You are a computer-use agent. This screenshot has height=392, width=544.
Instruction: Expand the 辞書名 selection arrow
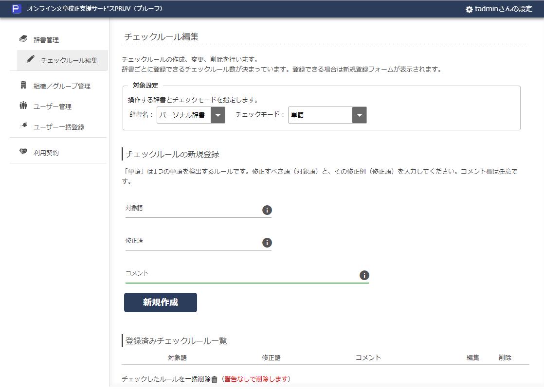218,115
